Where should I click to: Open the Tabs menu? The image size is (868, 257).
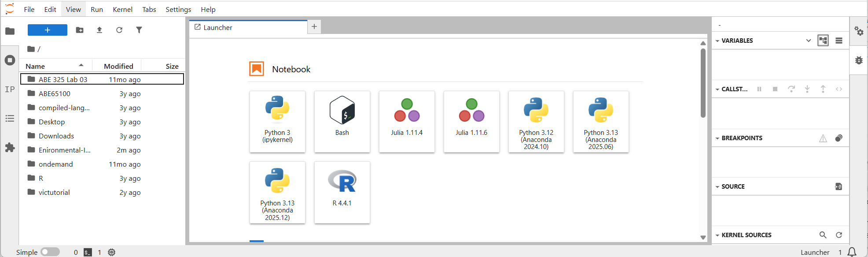click(149, 9)
